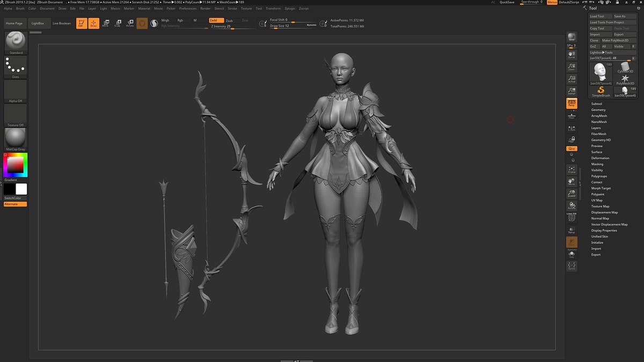Open the Zplugin menu
This screenshot has height=362, width=644.
[x=290, y=9]
